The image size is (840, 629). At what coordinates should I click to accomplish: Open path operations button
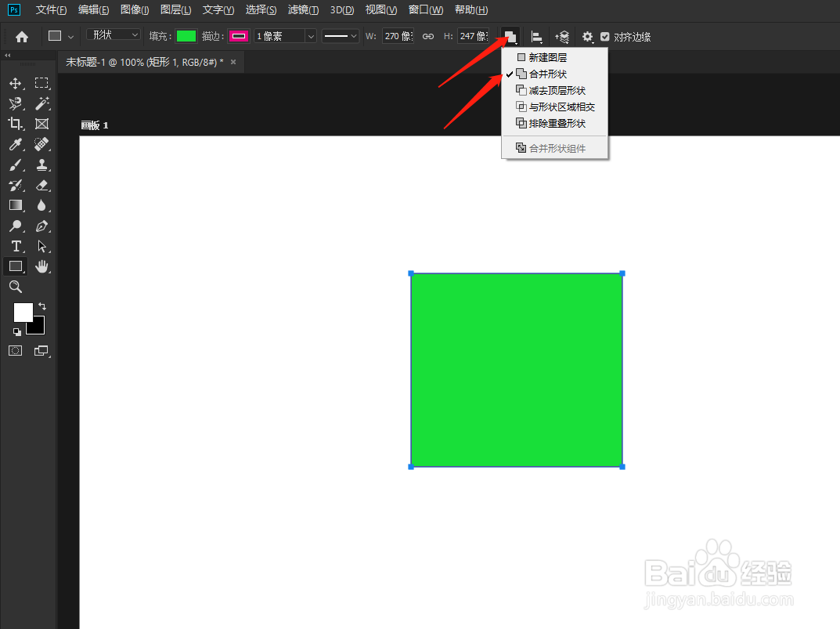510,37
